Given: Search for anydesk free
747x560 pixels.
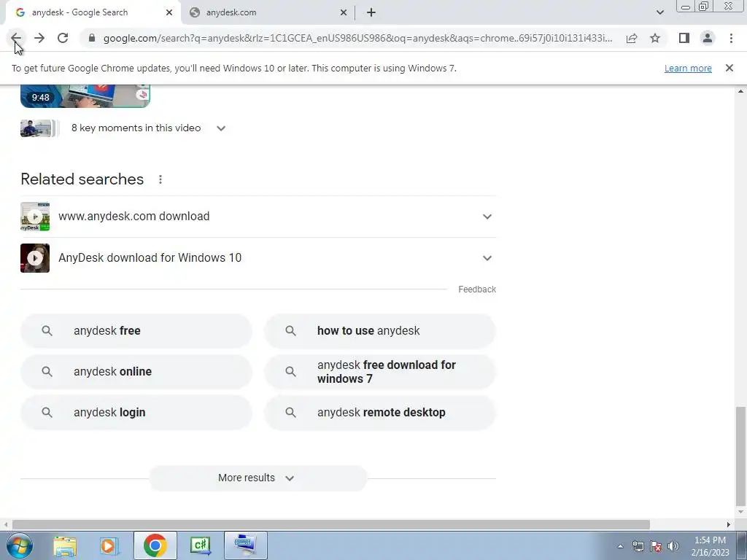Looking at the screenshot, I should point(136,330).
